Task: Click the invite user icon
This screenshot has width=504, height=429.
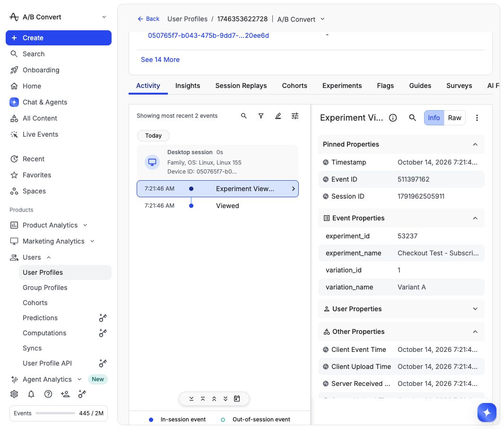Action: pos(65,394)
